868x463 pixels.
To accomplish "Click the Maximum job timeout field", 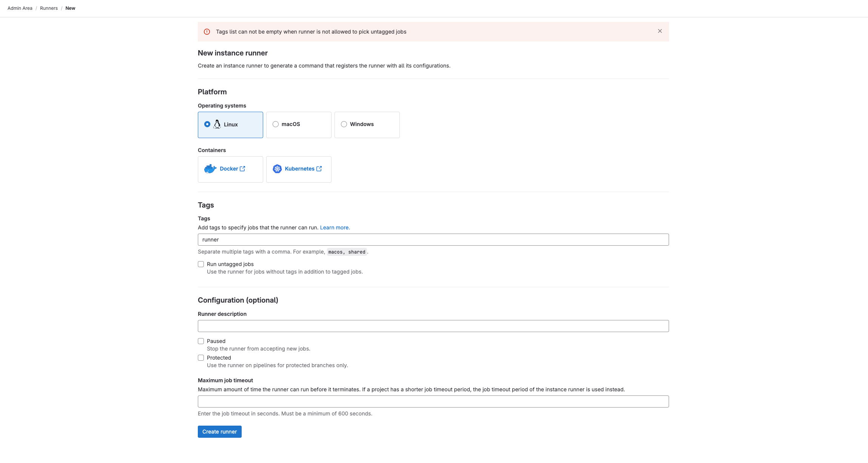I will coord(433,401).
